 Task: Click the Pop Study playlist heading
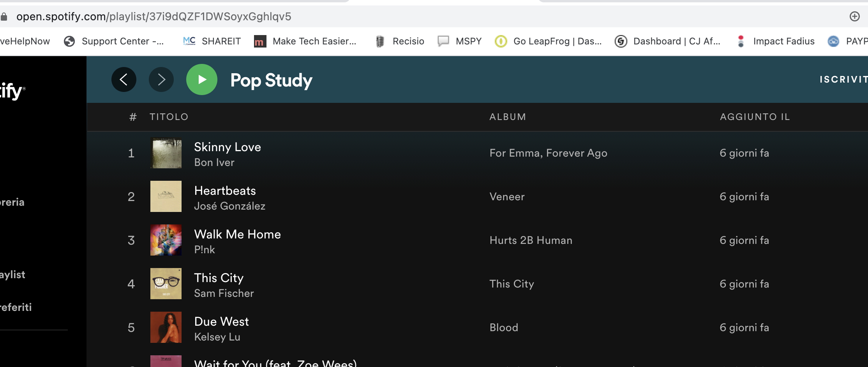[271, 80]
